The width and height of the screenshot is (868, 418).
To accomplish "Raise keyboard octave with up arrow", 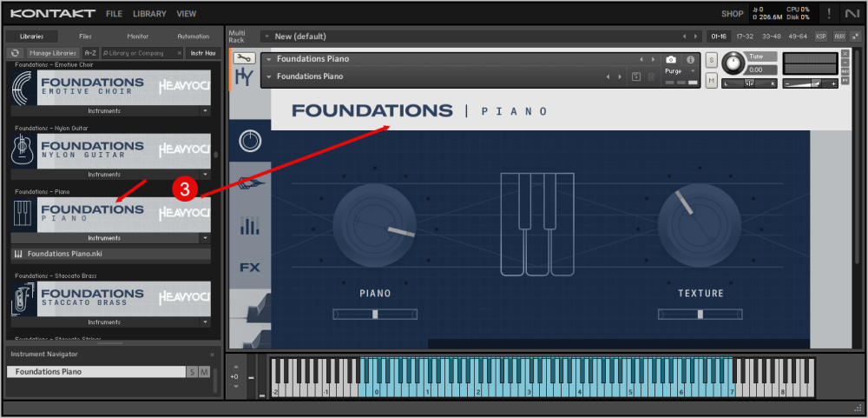I will [234, 367].
